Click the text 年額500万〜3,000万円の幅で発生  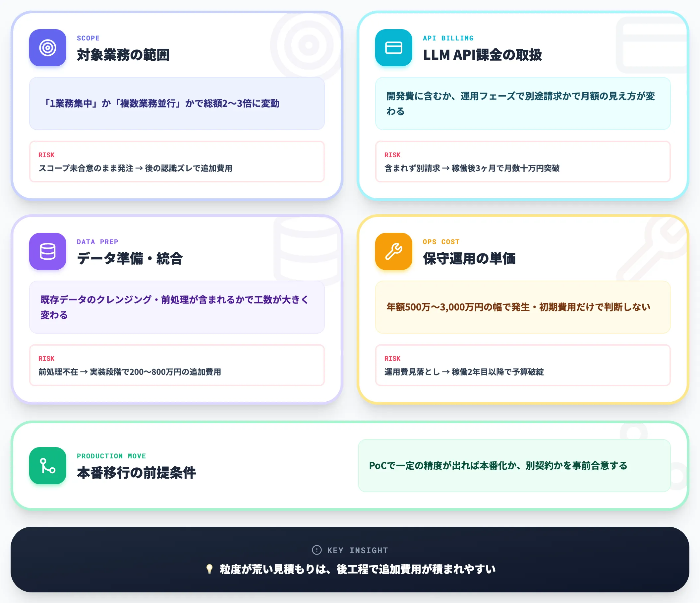[x=518, y=307]
